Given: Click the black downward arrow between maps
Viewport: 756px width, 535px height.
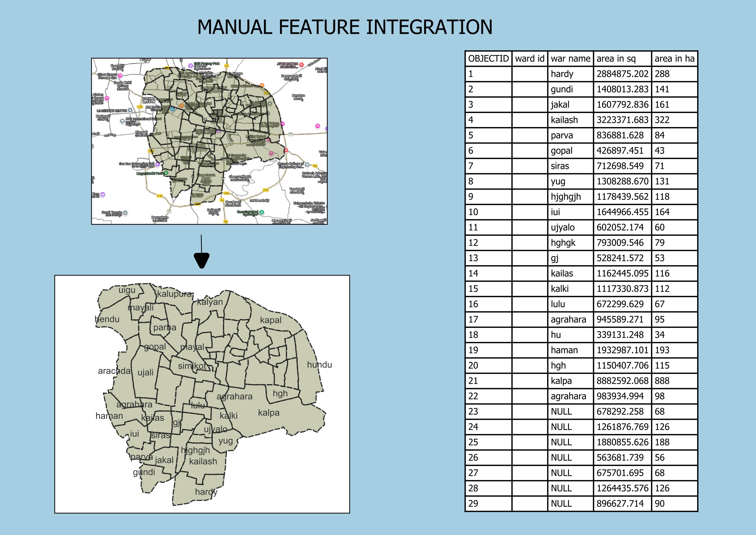Looking at the screenshot, I should (x=202, y=259).
